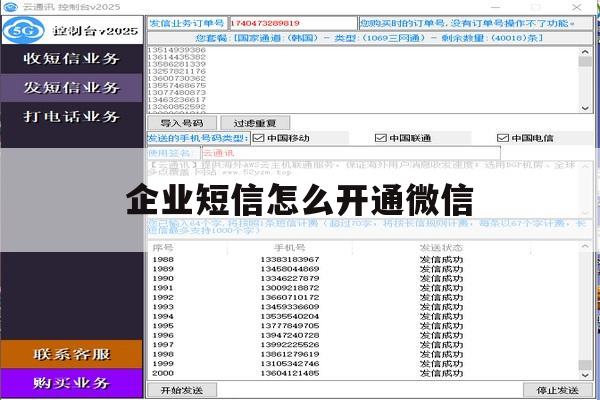Click number 13514939386 in the phone list
The width and height of the screenshot is (600, 400).
(x=177, y=50)
